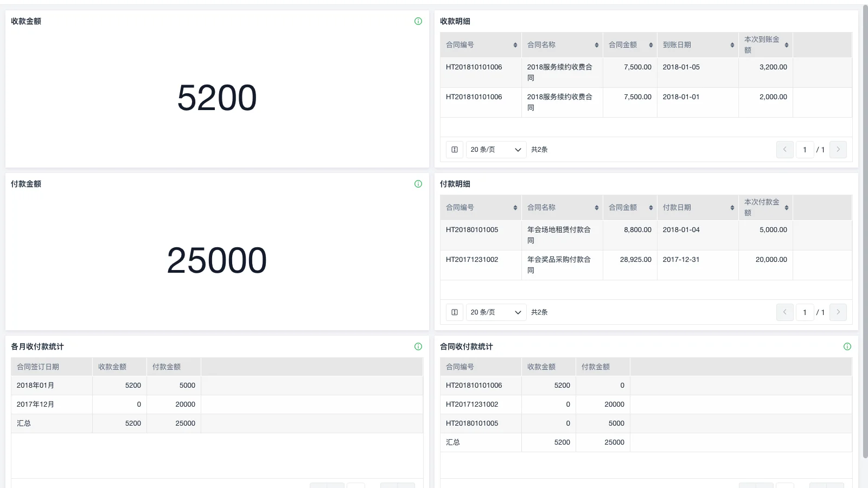The width and height of the screenshot is (868, 488).
Task: Sort 收款明细 table by 本次到账金额
Action: (787, 45)
